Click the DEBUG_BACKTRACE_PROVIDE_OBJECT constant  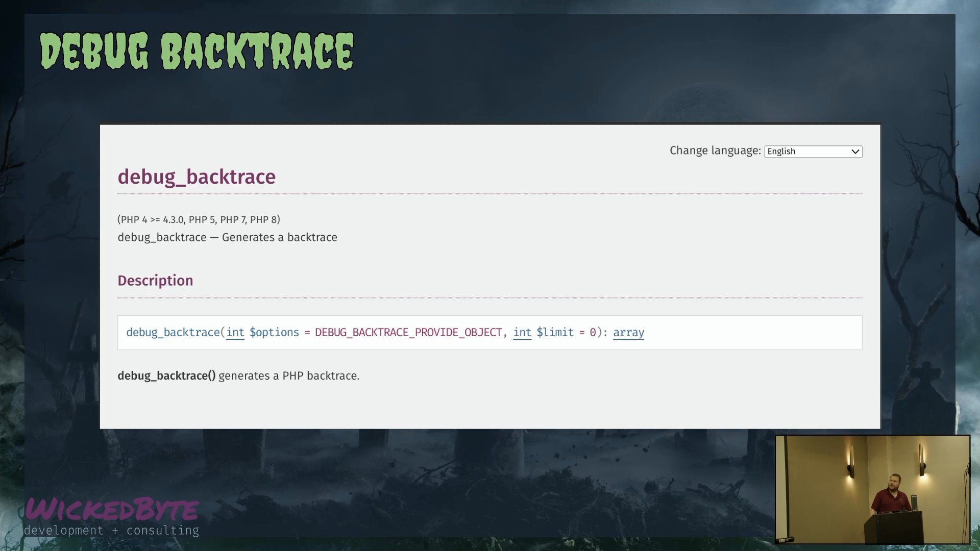(408, 332)
